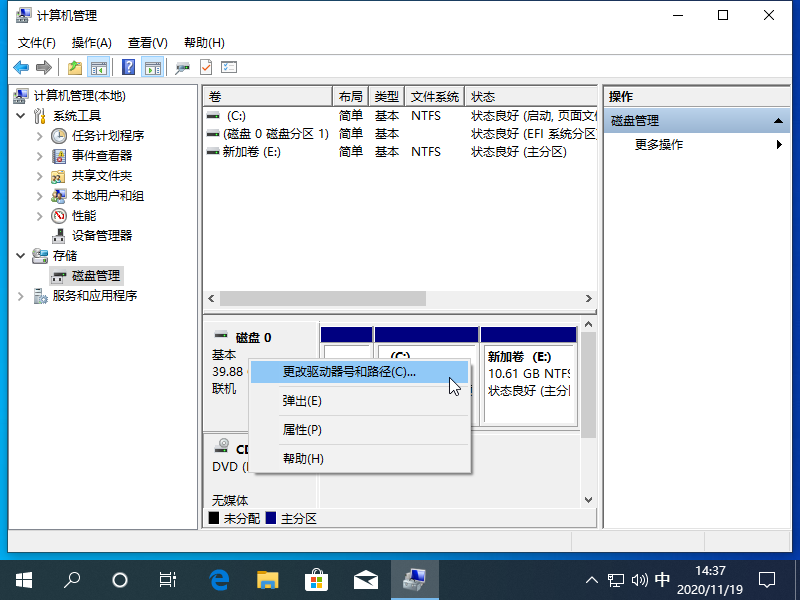800x600 pixels.
Task: Click the disk view scroll up arrow
Action: (x=588, y=324)
